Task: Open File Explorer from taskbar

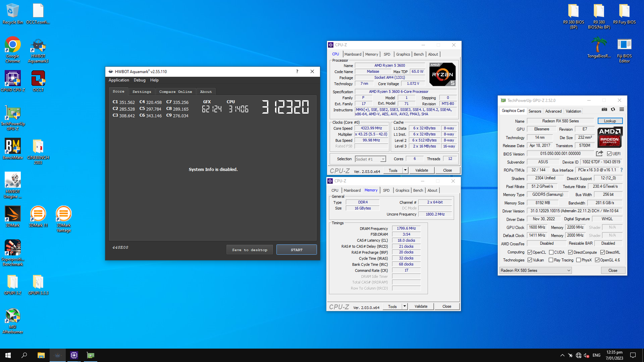Action: [x=41, y=355]
